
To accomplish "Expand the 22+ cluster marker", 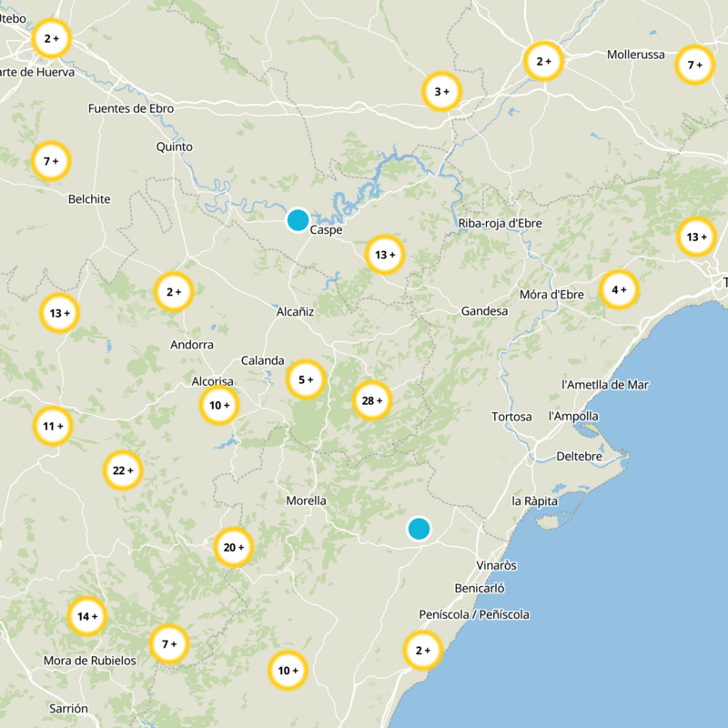I will click(x=123, y=470).
